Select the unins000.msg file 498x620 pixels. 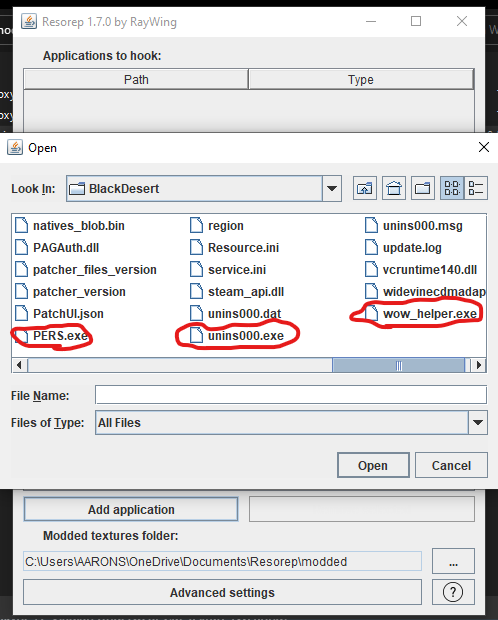(x=414, y=226)
